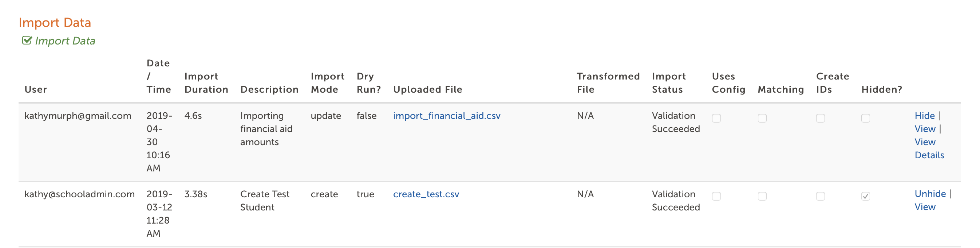Toggle Matching checkbox for kathymurph row

click(762, 118)
